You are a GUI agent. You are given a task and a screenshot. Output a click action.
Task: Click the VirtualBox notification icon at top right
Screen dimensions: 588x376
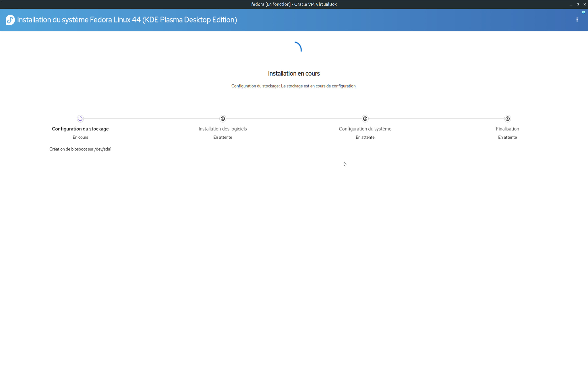pyautogui.click(x=584, y=12)
